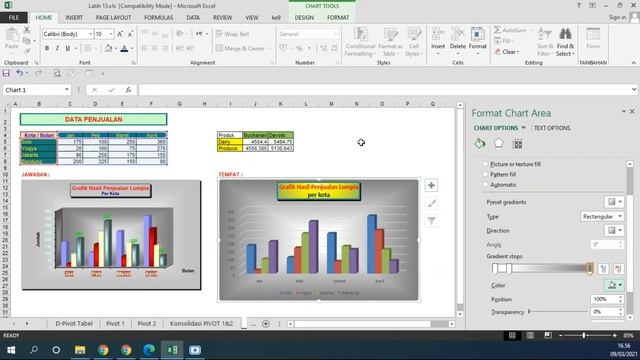Screen dimensions: 640x360
Task: Open the font name dropdown Calibri (Body)
Action: pyautogui.click(x=90, y=34)
